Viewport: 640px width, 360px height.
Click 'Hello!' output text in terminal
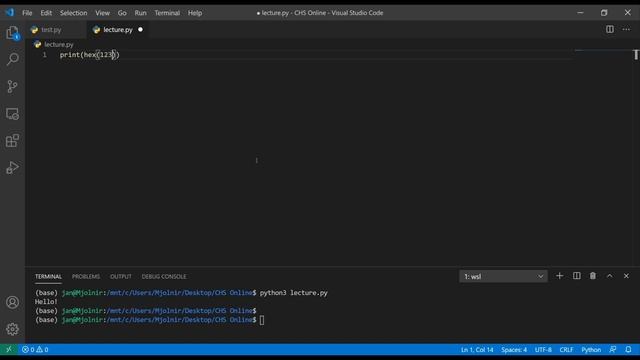pyautogui.click(x=46, y=302)
